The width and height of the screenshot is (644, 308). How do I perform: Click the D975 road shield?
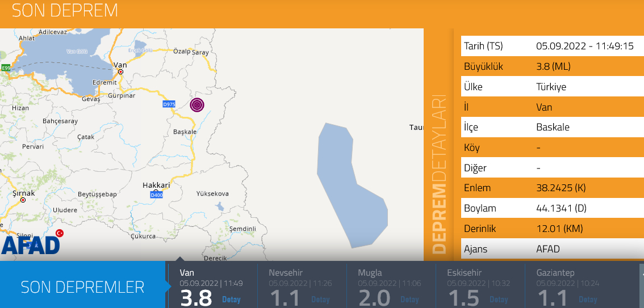[169, 104]
